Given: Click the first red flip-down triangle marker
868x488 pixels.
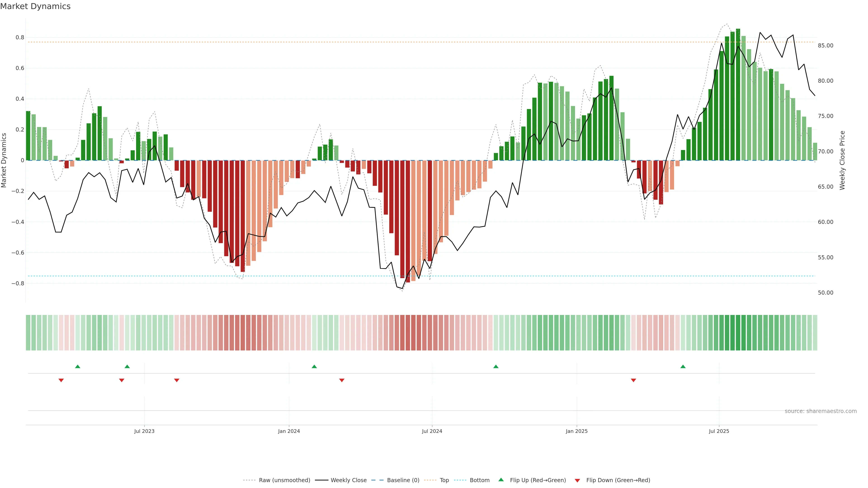Looking at the screenshot, I should (61, 380).
